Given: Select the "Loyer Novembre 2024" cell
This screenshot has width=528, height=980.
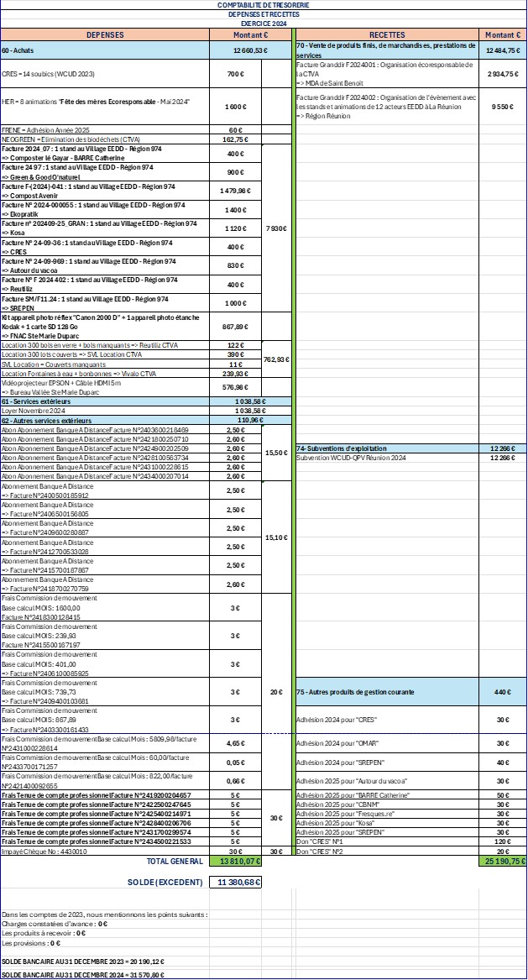Looking at the screenshot, I should click(105, 411).
